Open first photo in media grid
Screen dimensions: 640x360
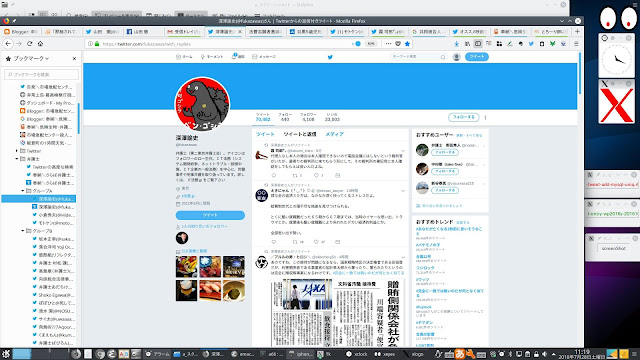[187, 267]
